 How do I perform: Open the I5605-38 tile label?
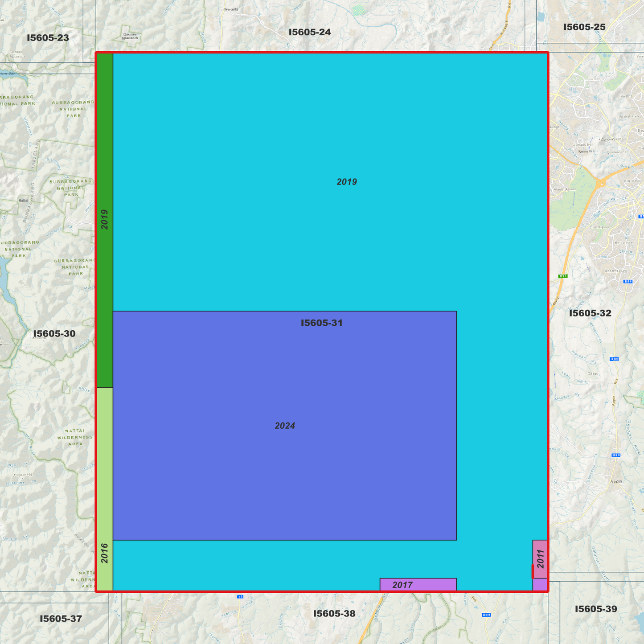coord(334,614)
